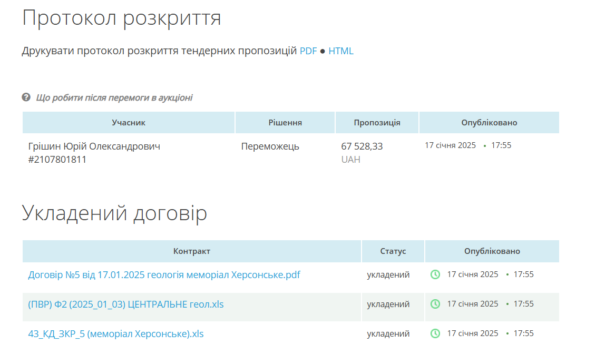Viewport: 615px width, 364px height.
Task: Open 'Що робити після перемоги в аукціоні' help
Action: pos(114,97)
